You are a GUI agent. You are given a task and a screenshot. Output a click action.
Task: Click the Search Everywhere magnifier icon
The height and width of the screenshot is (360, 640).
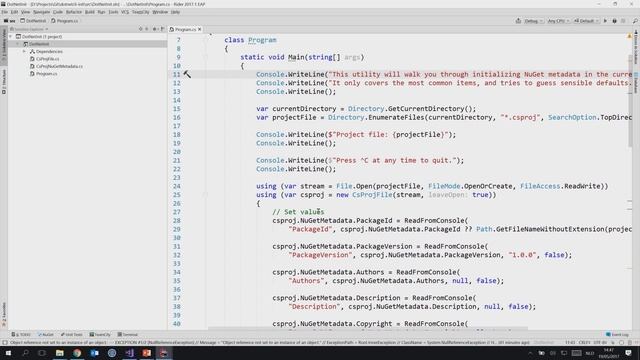[635, 21]
